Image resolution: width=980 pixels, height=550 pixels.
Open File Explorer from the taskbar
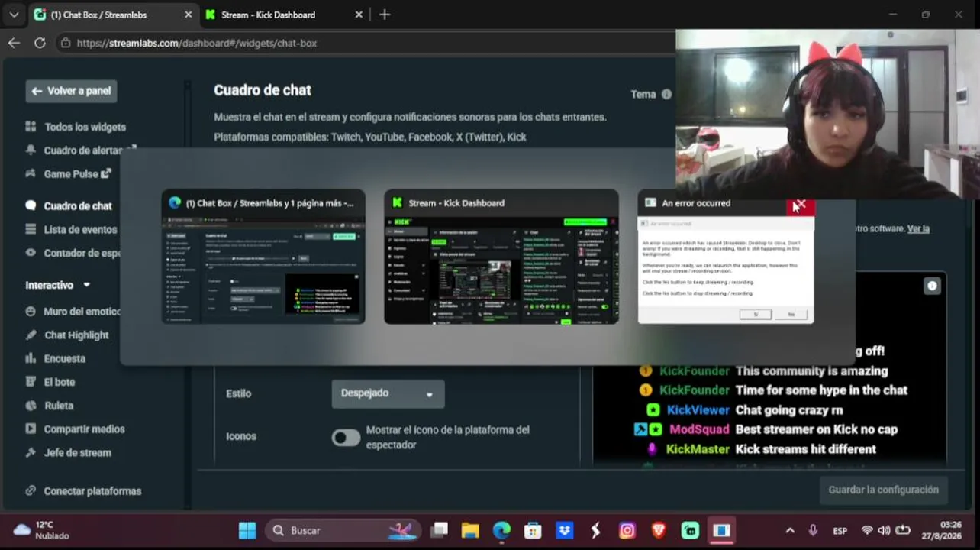tap(470, 530)
